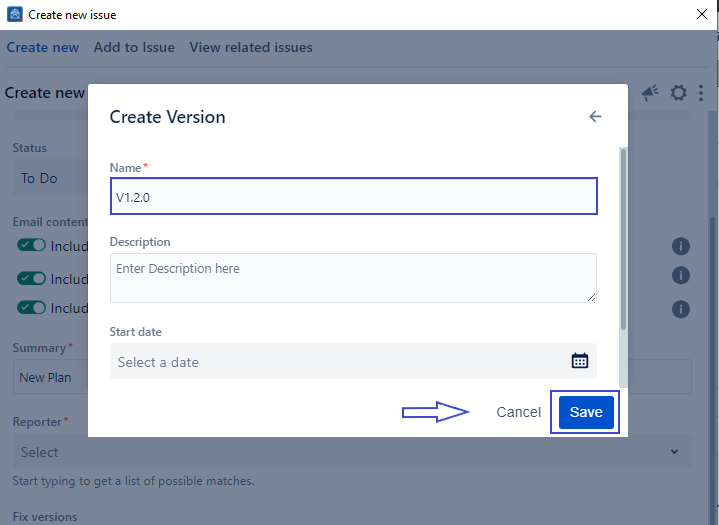Click the first info icon beside email options
Image resolution: width=719 pixels, height=525 pixels.
tap(681, 246)
